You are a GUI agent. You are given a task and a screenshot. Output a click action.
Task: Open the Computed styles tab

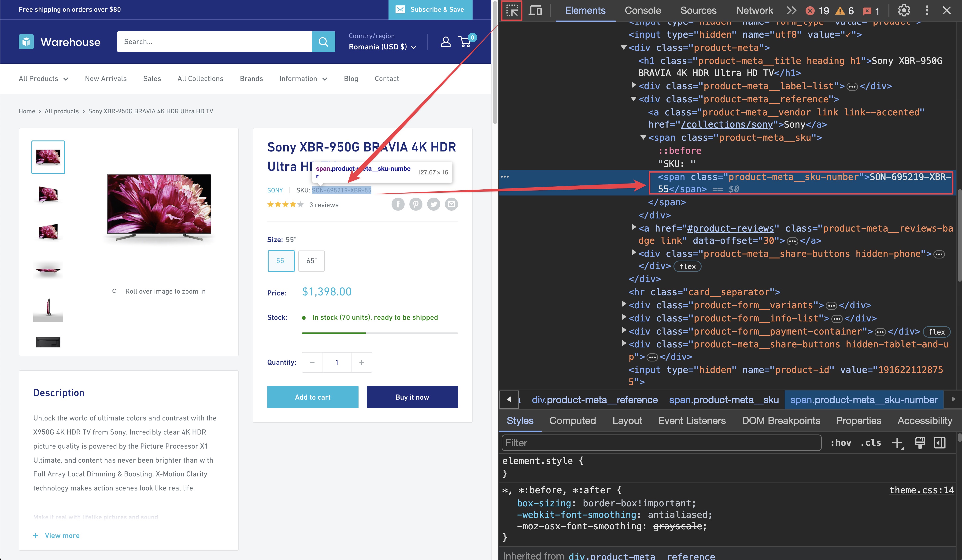tap(572, 421)
